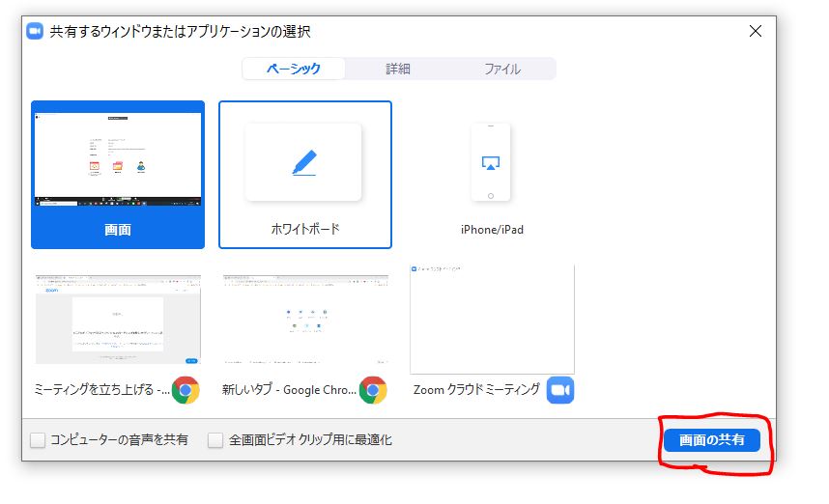
Task: Click the 全画面ビデオ クリップ用に最適化 label
Action: 310,439
